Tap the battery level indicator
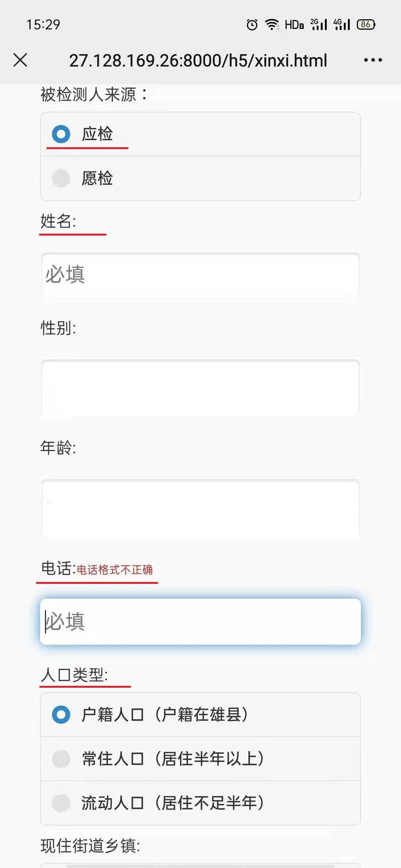 pyautogui.click(x=366, y=25)
